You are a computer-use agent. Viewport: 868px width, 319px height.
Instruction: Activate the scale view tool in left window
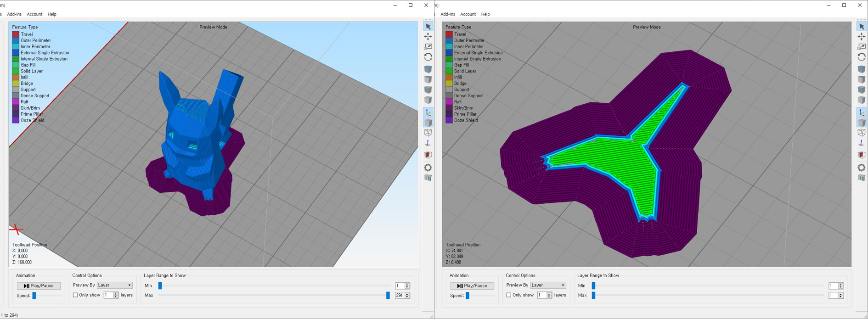428,47
